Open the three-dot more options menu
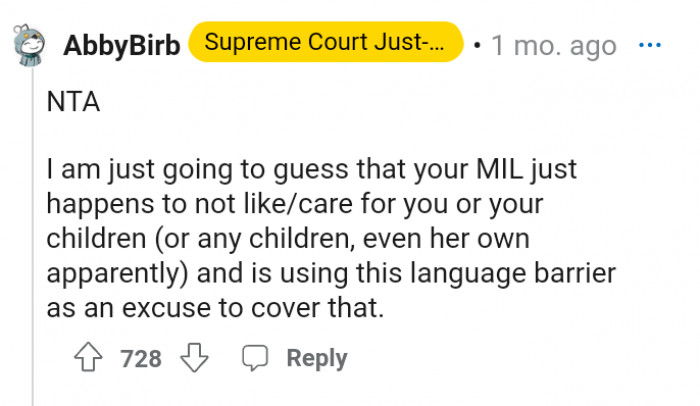 tap(650, 46)
